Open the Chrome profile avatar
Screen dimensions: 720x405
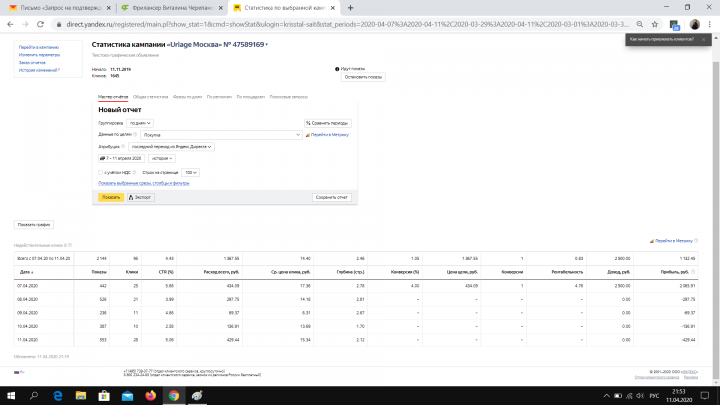pyautogui.click(x=695, y=24)
